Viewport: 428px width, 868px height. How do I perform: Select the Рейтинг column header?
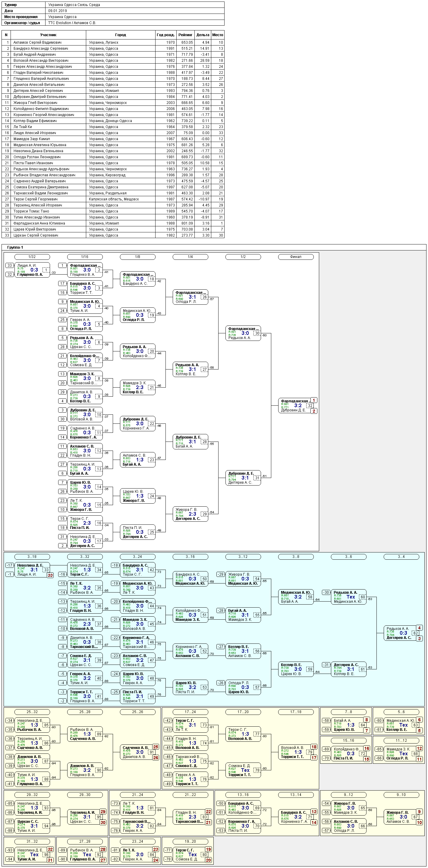point(185,35)
